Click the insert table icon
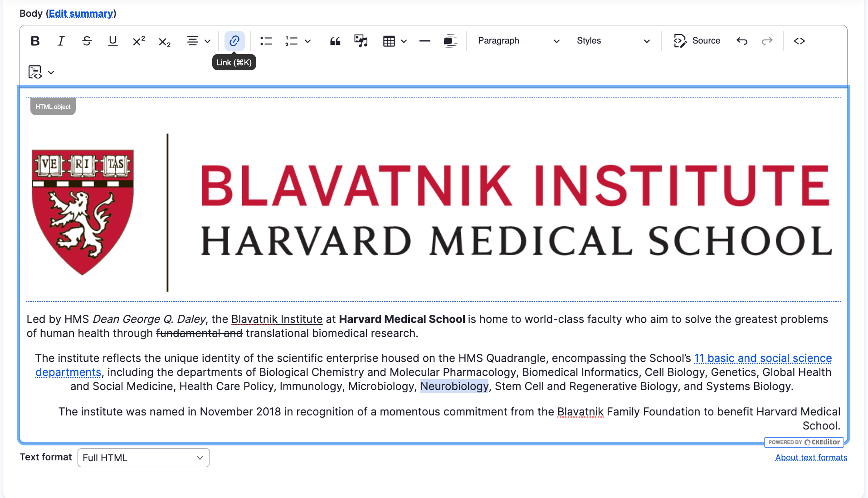Screen dimensions: 868x498 point(389,41)
